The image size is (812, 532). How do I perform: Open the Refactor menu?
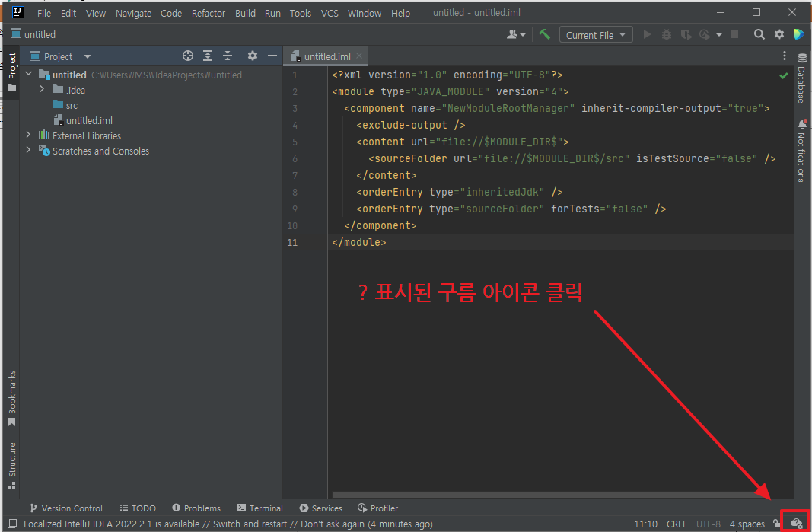point(209,14)
